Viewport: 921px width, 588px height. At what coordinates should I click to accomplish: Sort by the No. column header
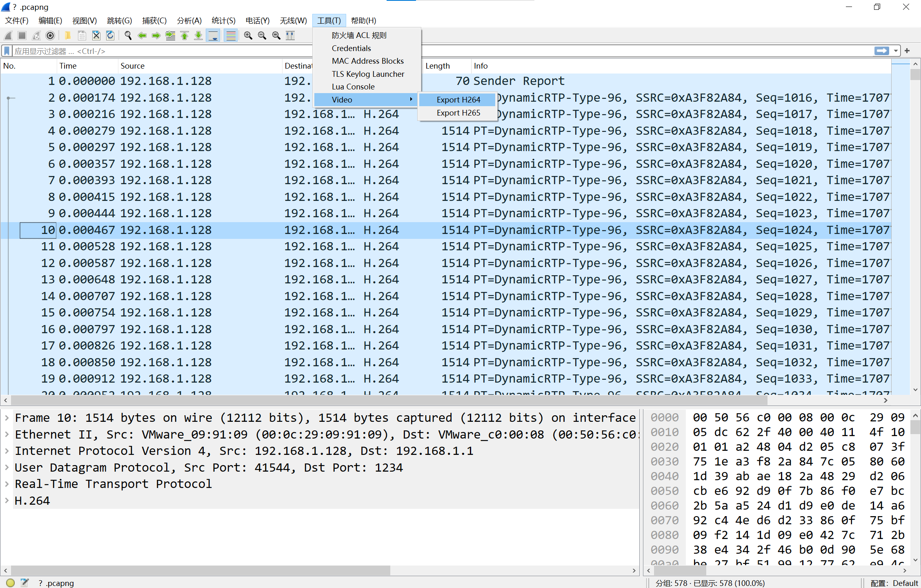29,66
